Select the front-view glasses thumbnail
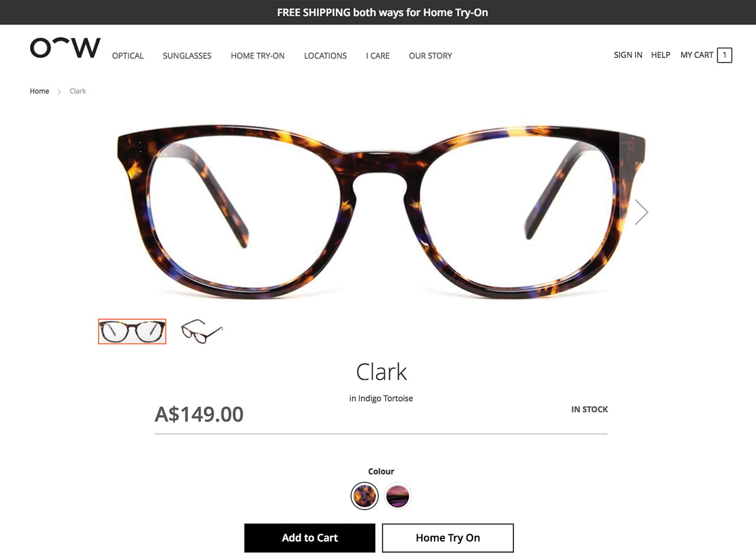This screenshot has height=555, width=756. tap(132, 331)
